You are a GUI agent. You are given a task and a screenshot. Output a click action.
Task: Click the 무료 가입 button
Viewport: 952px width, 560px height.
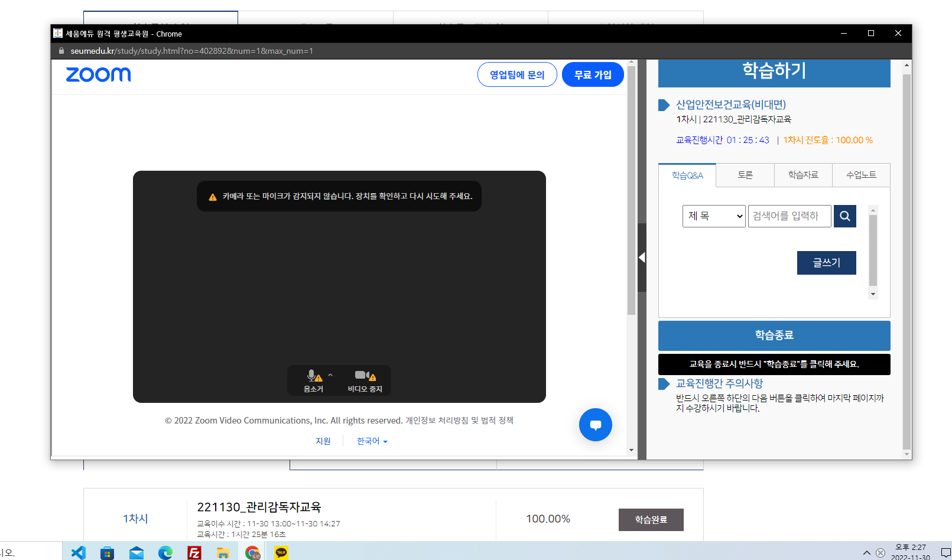592,75
